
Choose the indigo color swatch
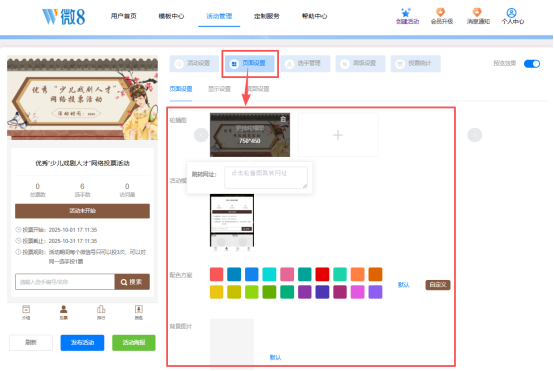[322, 292]
